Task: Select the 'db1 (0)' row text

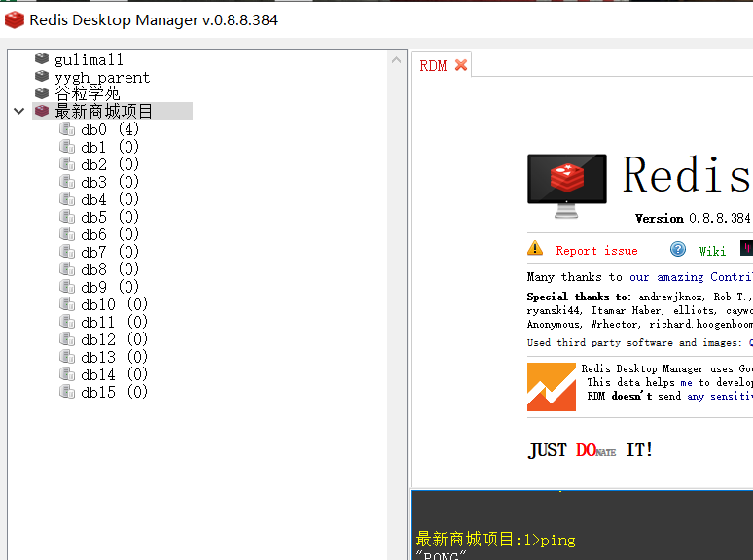Action: coord(110,147)
